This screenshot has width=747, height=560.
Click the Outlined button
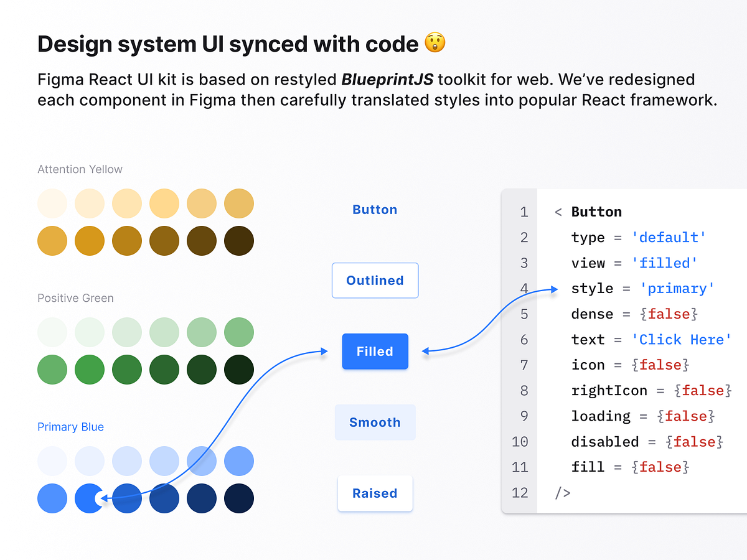[375, 280]
